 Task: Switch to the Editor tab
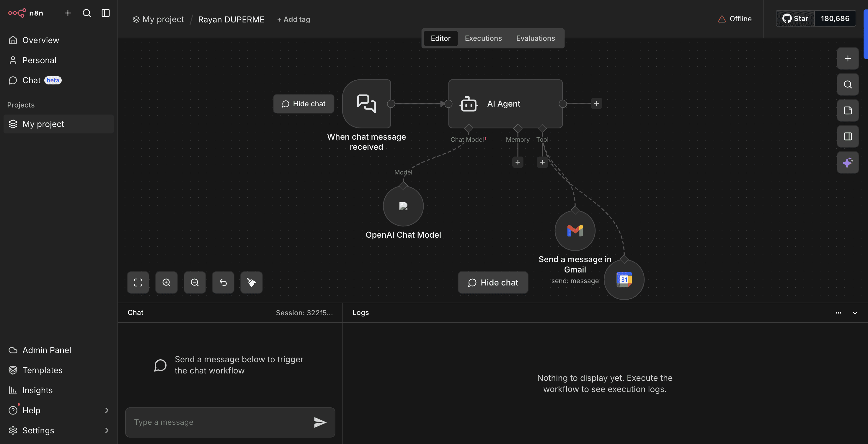(x=440, y=38)
